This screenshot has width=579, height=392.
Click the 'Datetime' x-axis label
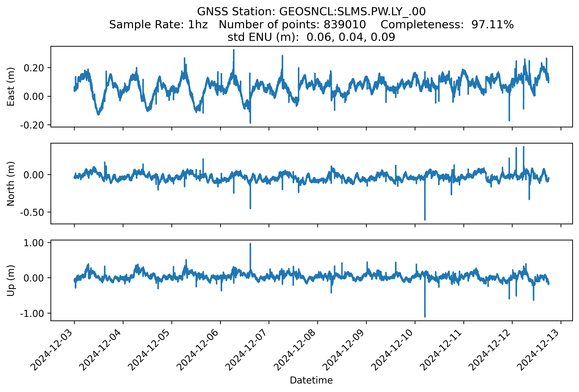(311, 380)
